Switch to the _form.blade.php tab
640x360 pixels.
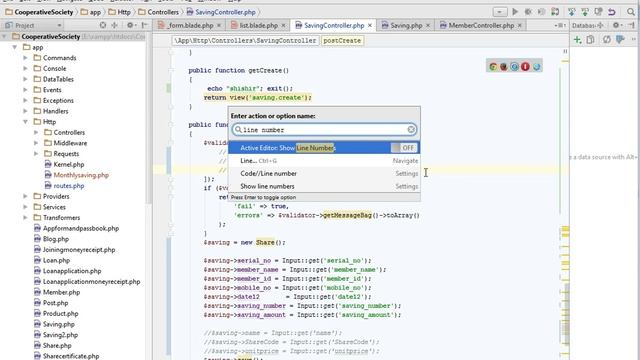(189, 25)
